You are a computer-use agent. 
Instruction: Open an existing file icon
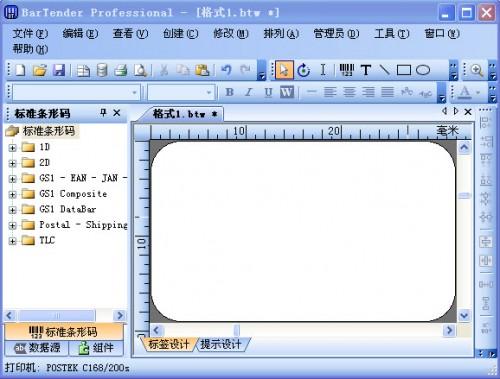click(40, 70)
